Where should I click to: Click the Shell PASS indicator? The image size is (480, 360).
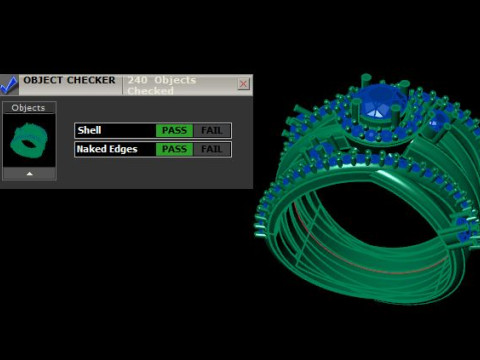(174, 130)
